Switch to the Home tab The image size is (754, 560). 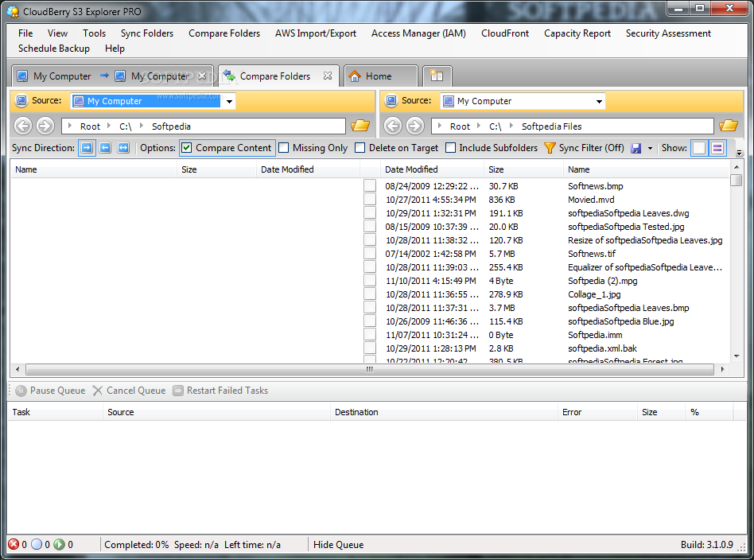pos(380,76)
